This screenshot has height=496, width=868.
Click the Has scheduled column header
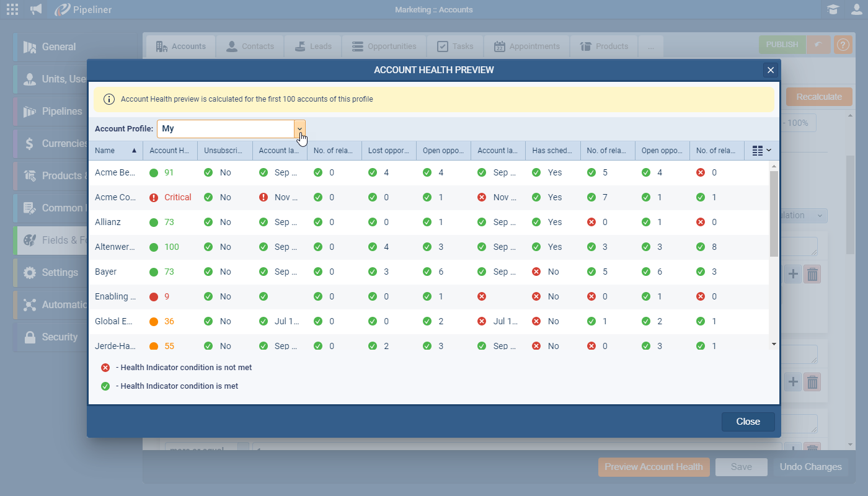pos(552,151)
